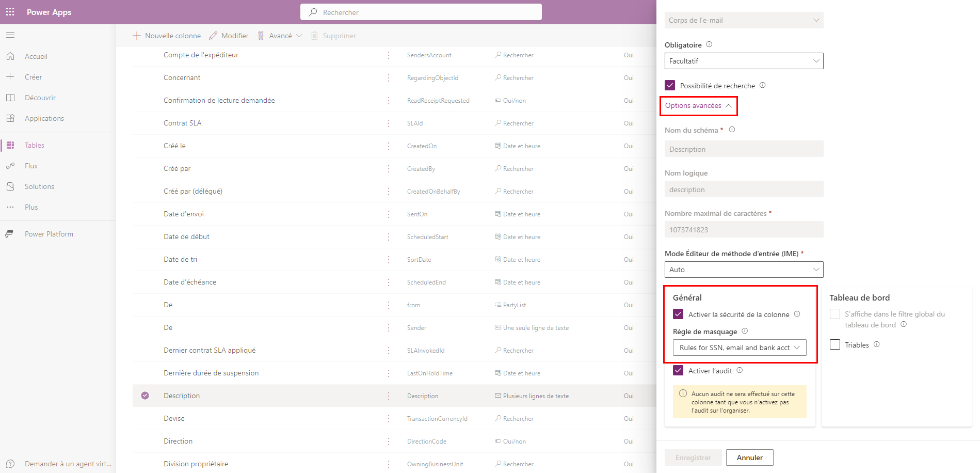Click the search magnifier icon
This screenshot has height=473, width=980.
[x=313, y=12]
